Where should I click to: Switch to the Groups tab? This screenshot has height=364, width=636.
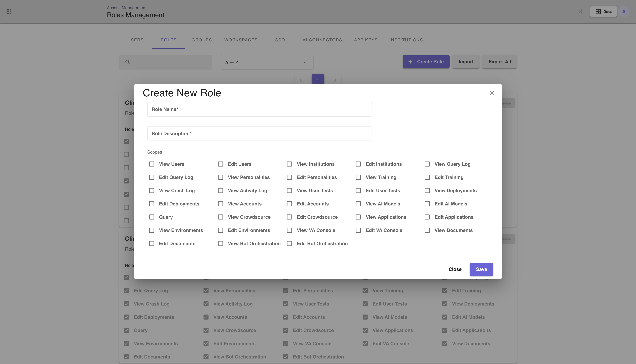click(202, 40)
